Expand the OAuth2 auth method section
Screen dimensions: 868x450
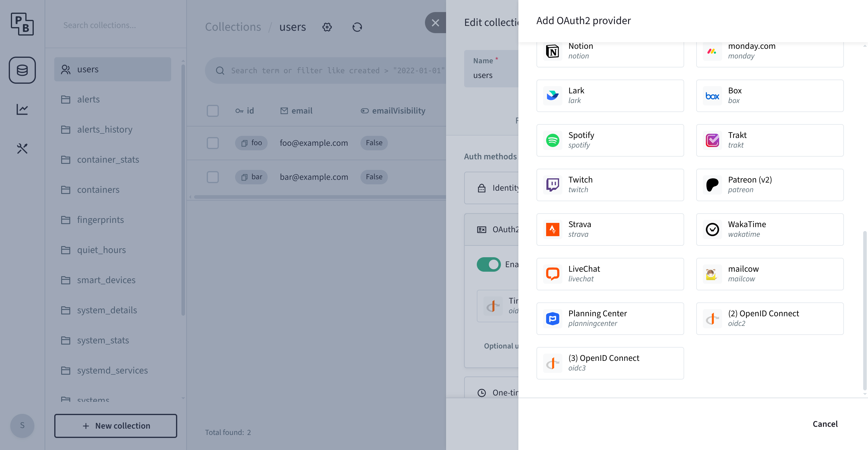491,230
